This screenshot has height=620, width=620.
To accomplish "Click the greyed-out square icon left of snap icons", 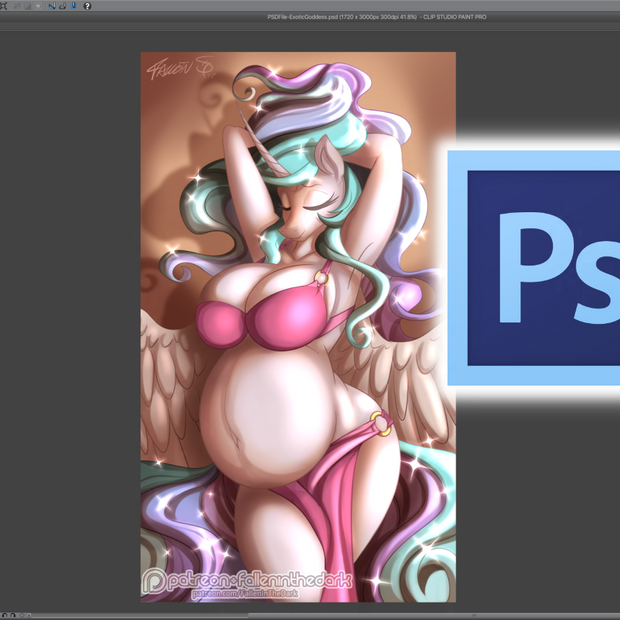I will tap(38, 6).
